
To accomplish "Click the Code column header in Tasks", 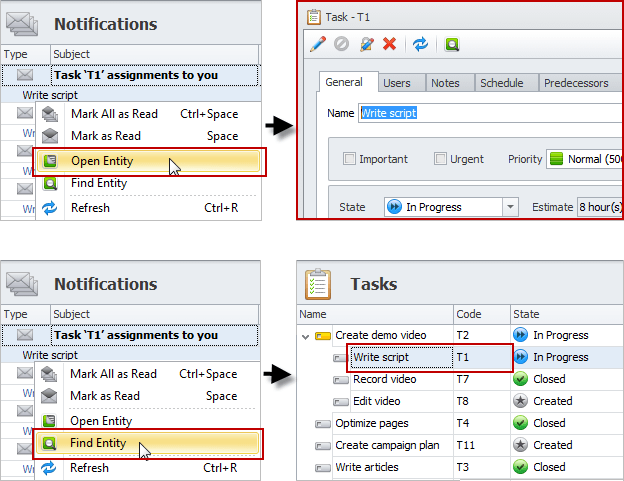I will coord(482,314).
